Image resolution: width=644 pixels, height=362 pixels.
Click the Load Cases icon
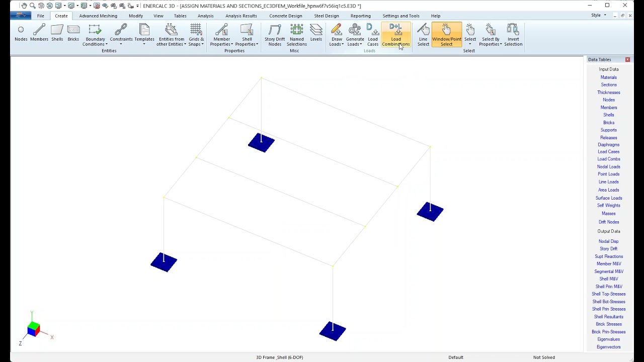pyautogui.click(x=373, y=35)
